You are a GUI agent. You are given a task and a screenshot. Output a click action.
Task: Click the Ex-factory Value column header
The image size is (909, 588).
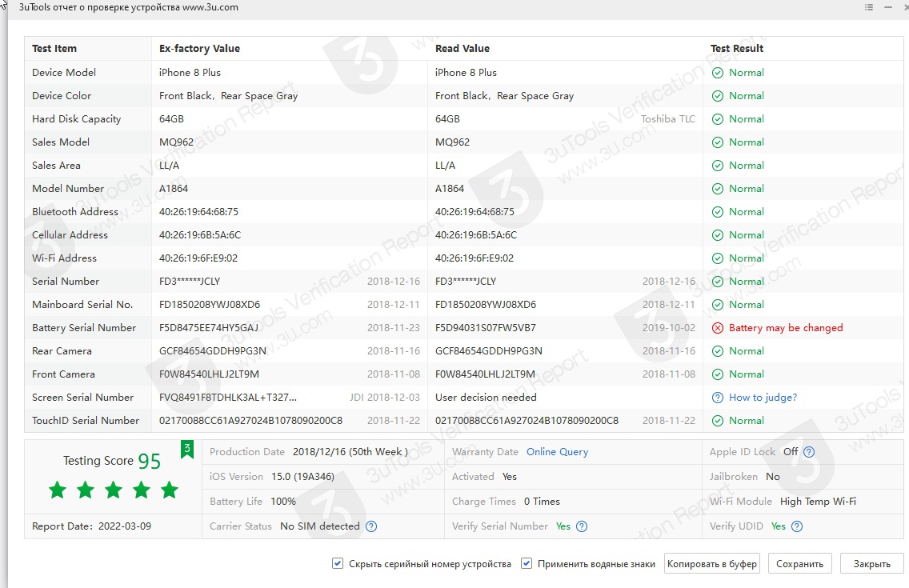(199, 49)
